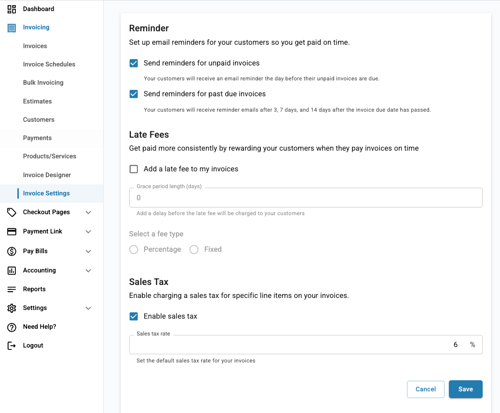Uncheck Send reminders for unpaid invoices
Image resolution: width=500 pixels, height=413 pixels.
[x=134, y=63]
